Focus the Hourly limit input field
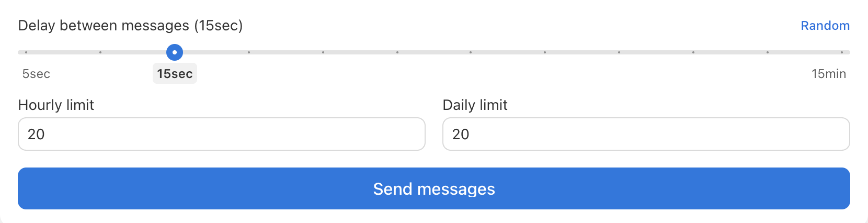The image size is (868, 223). 222,134
